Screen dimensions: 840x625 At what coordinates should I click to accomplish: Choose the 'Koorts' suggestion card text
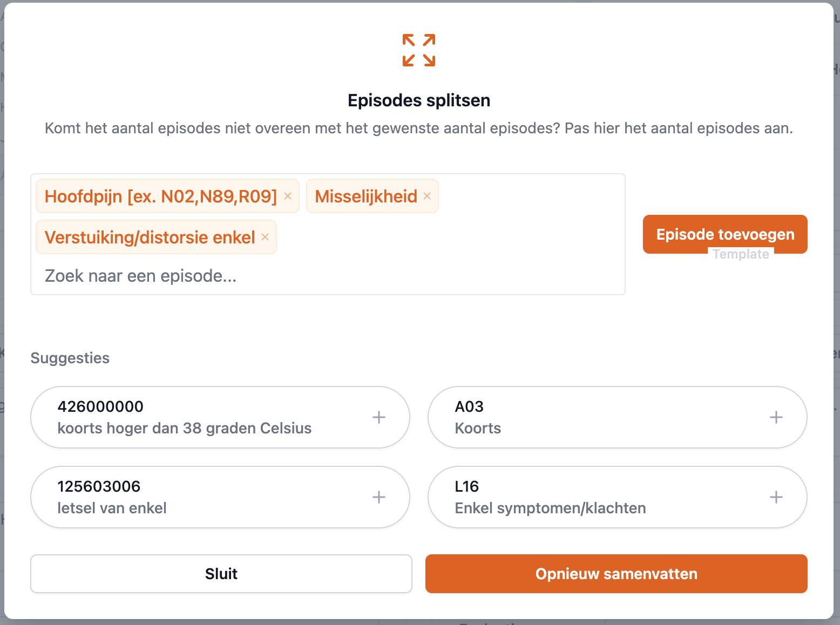point(478,429)
